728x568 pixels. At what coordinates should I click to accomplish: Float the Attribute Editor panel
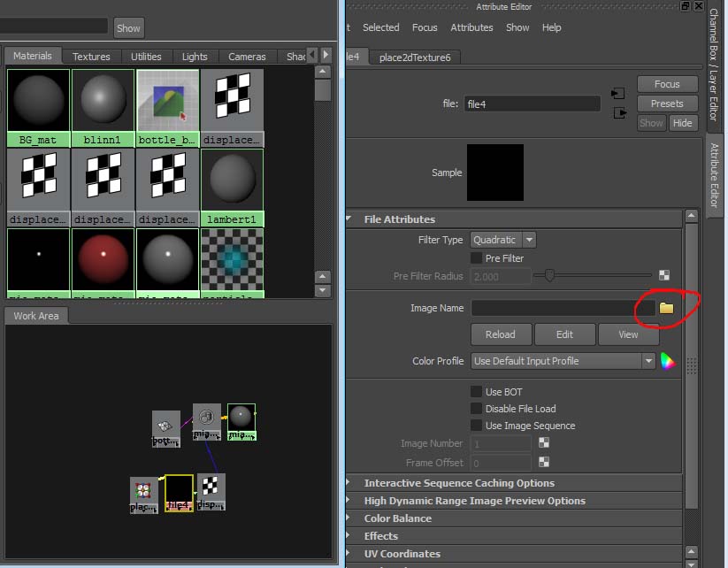[x=685, y=6]
